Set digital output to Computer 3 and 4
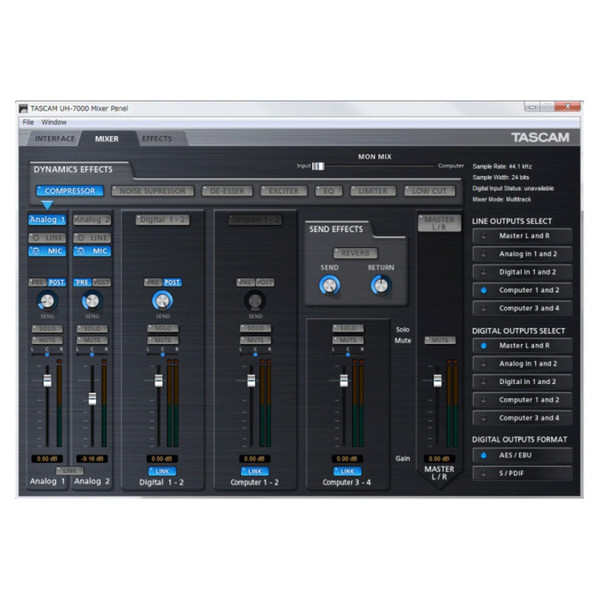This screenshot has width=600, height=600. (522, 418)
